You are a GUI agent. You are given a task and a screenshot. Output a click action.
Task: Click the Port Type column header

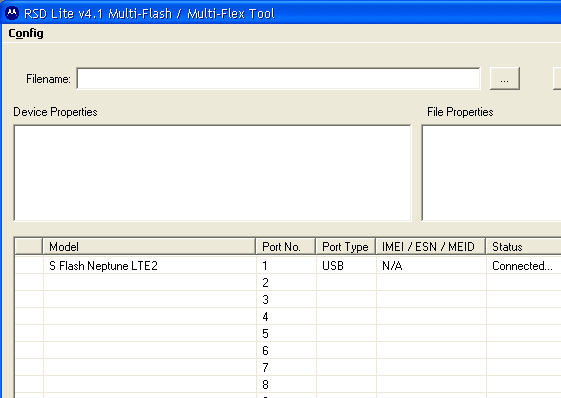[346, 247]
